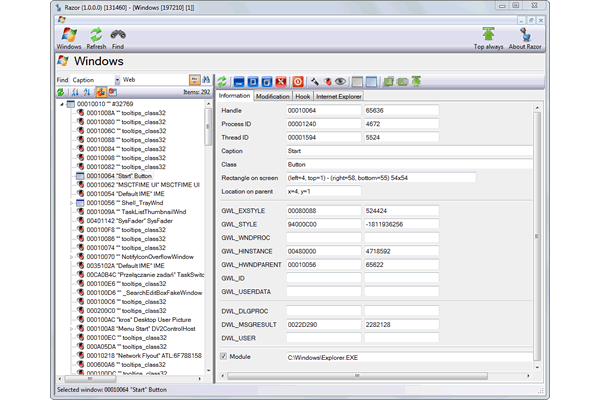Toggle window visibility with the eye icon
Viewport: 600px width, 400px height.
point(340,82)
